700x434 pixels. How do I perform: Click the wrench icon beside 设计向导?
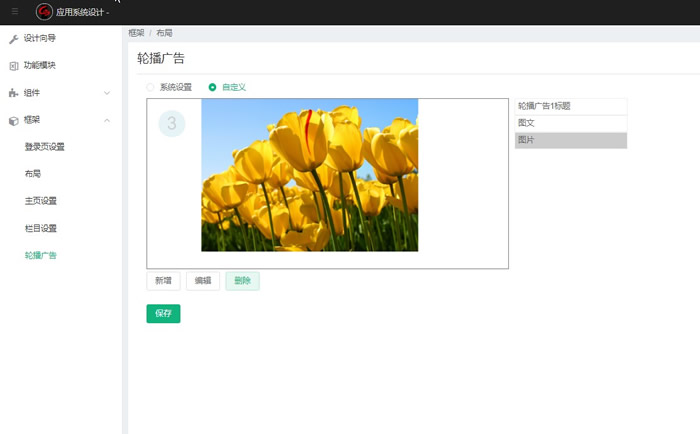point(13,39)
